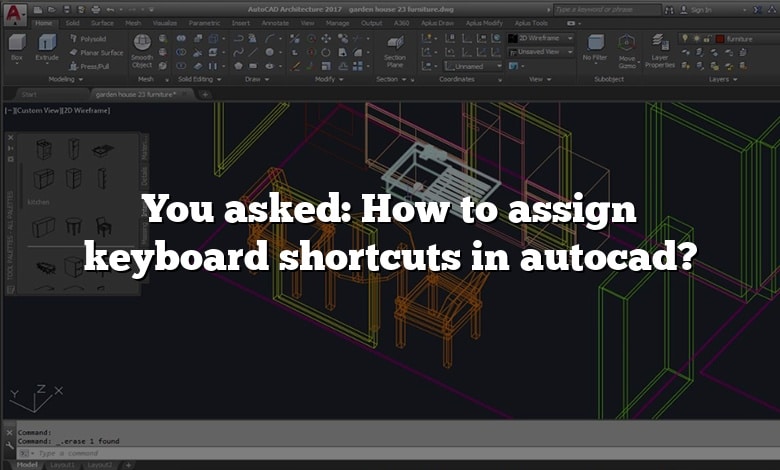Select the chair tool in tool palette
Image resolution: width=780 pixels, height=470 pixels.
click(x=103, y=227)
